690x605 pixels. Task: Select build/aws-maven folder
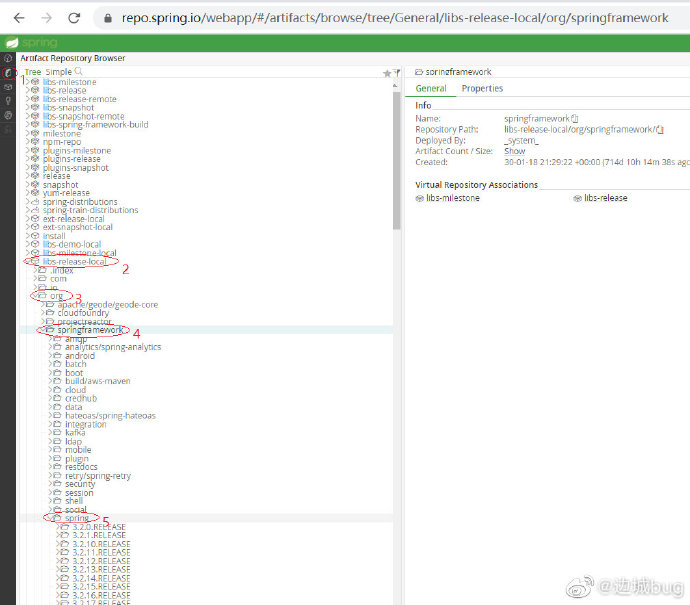[98, 381]
